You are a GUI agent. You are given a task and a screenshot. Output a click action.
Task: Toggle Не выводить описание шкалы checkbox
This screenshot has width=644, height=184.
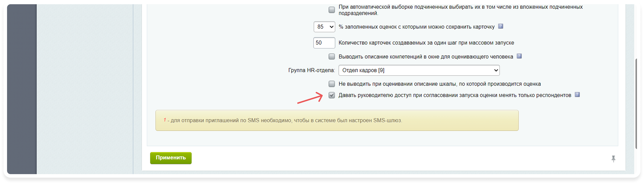(x=332, y=84)
